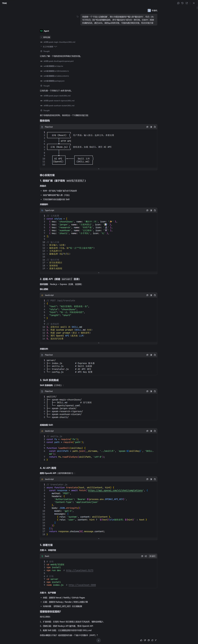This screenshot has width=198, height=644.
Task: Add architecture diagram block to new file
Action: click(155, 127)
